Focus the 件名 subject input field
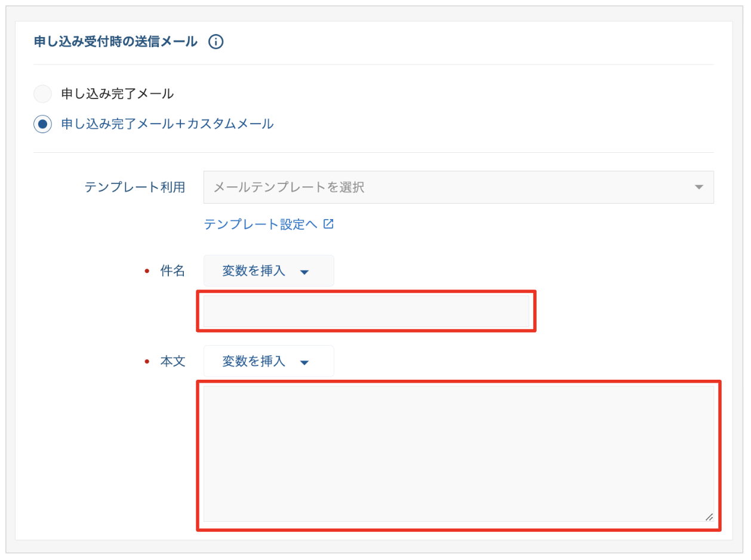This screenshot has height=560, width=751. pos(366,311)
